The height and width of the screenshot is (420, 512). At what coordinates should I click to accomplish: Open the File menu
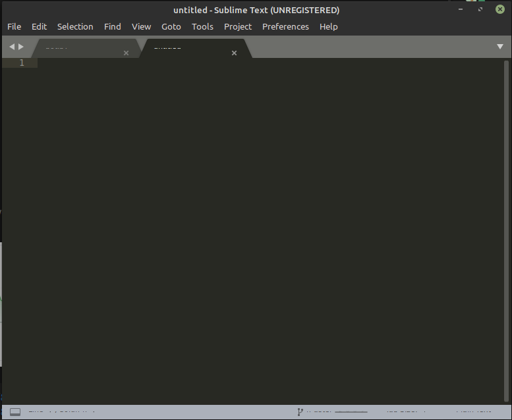pos(14,26)
